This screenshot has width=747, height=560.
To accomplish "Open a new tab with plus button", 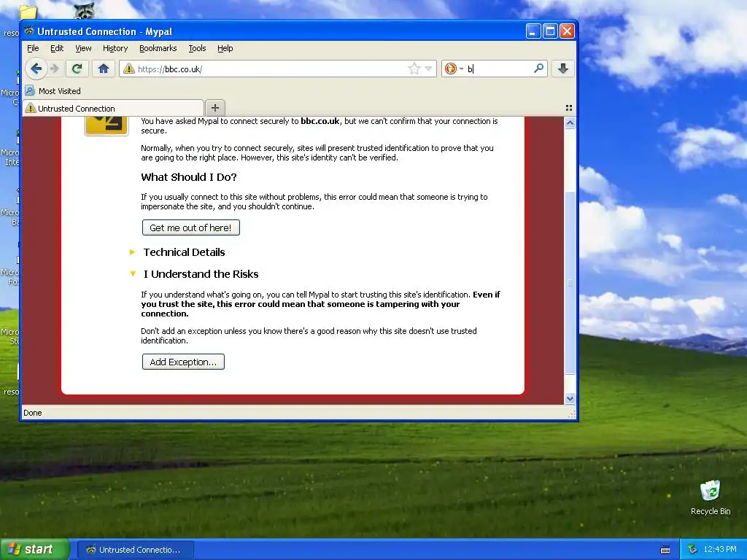I will pos(215,108).
